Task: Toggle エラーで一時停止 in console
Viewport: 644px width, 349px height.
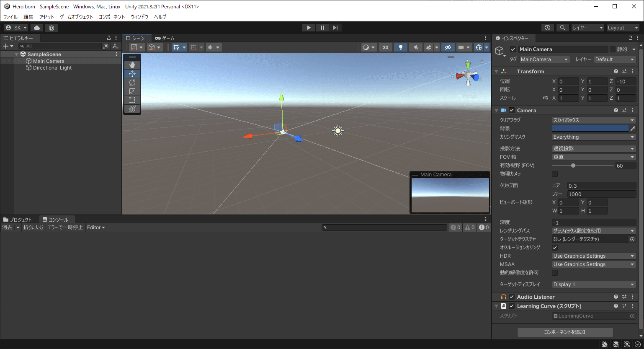Action: pos(65,227)
